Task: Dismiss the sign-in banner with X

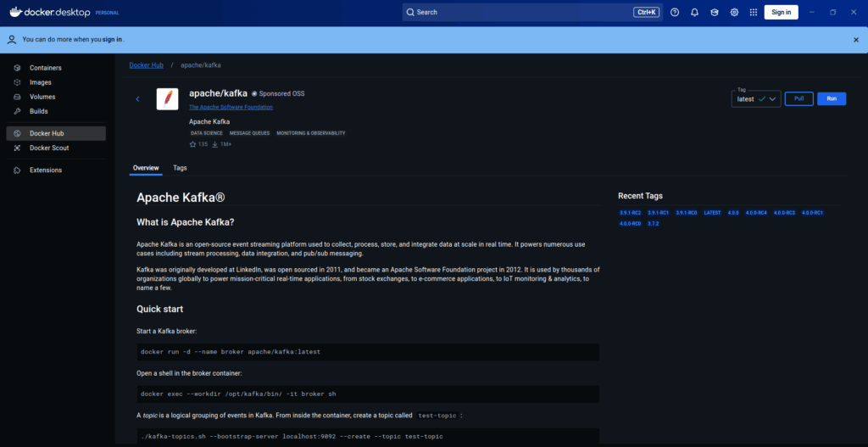Action: (856, 39)
